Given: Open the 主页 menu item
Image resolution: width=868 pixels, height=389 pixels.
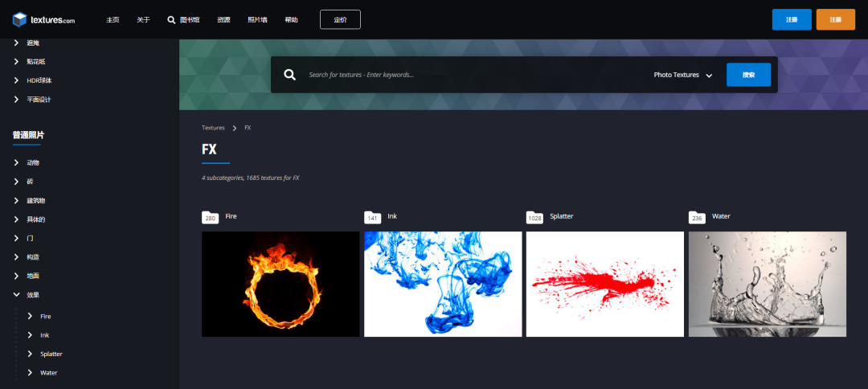Looking at the screenshot, I should (113, 20).
